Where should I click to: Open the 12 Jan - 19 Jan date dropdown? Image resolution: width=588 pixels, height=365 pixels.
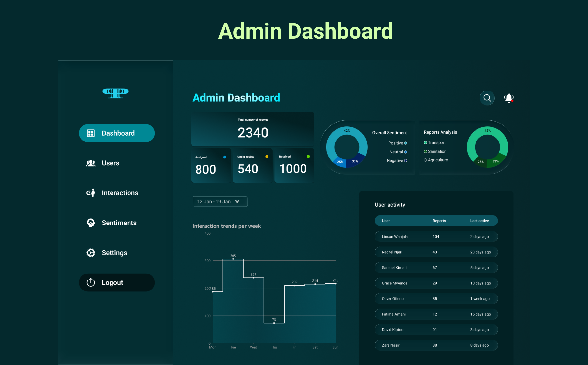[x=220, y=201]
